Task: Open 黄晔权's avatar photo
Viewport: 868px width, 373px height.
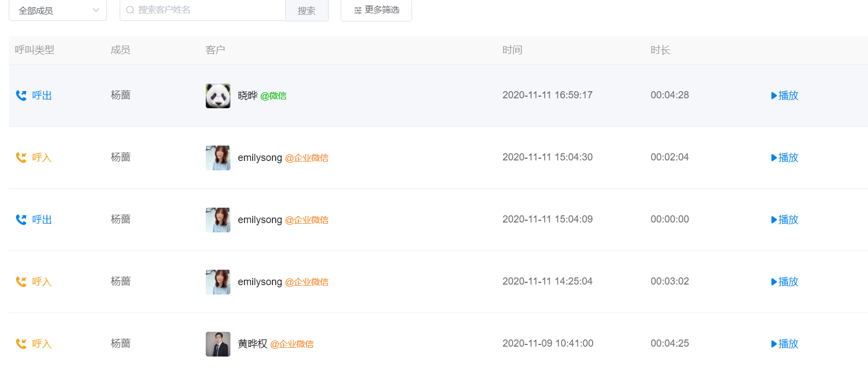Action: click(x=218, y=344)
